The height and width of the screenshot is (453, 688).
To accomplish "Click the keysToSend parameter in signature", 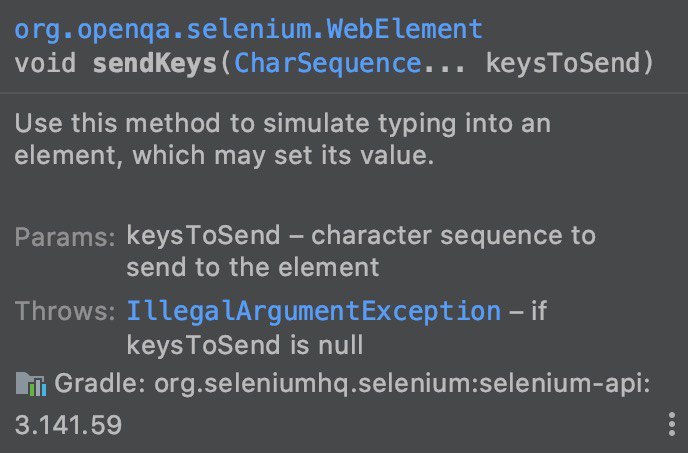I will [564, 63].
